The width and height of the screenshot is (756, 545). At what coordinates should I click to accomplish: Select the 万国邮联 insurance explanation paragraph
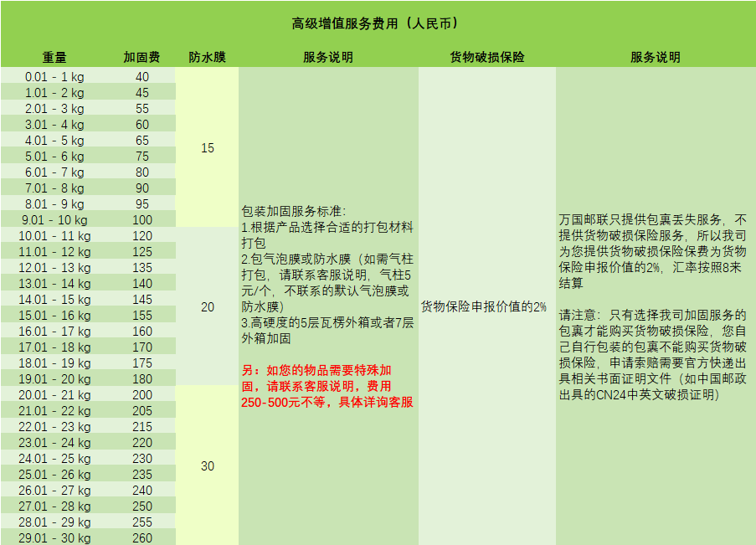click(652, 251)
